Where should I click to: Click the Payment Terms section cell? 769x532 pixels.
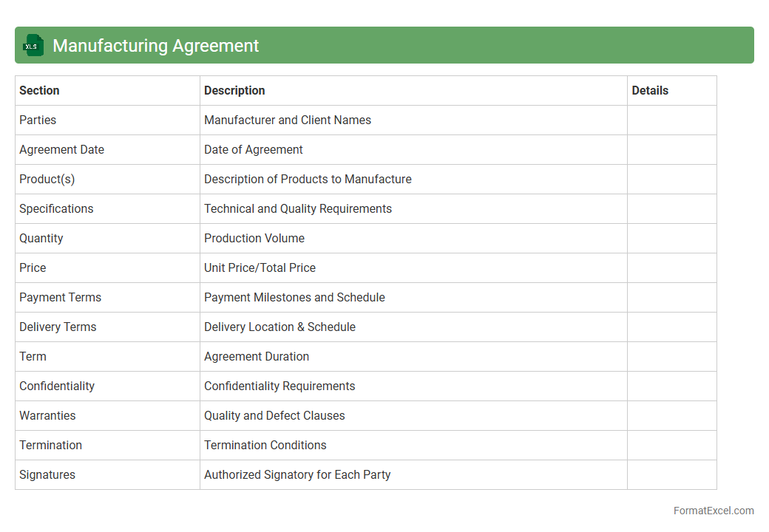click(x=61, y=298)
